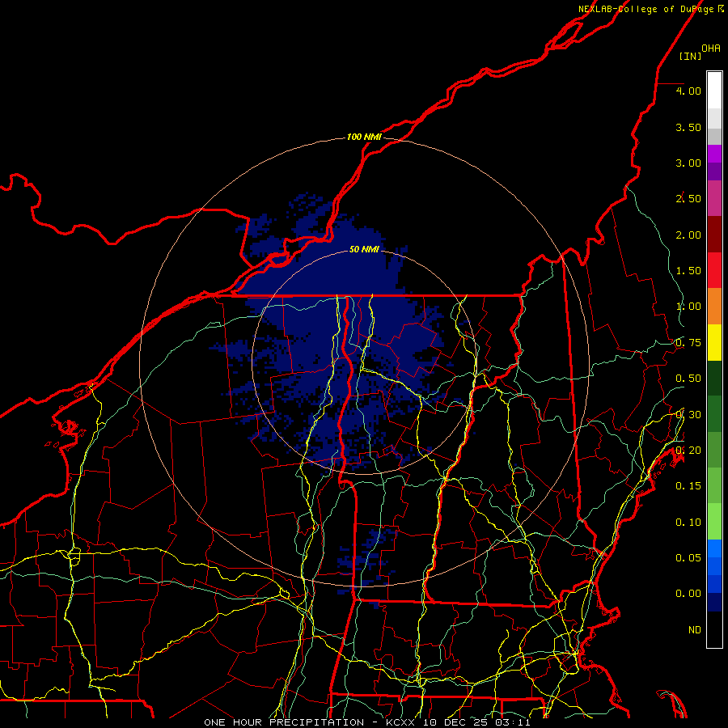Click the 4.00 legend value

pos(688,91)
